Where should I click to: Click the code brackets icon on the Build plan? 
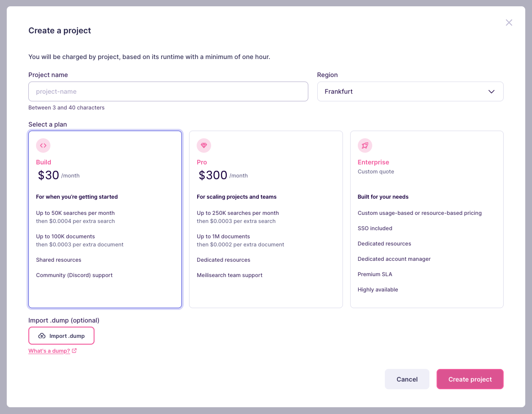(x=43, y=146)
